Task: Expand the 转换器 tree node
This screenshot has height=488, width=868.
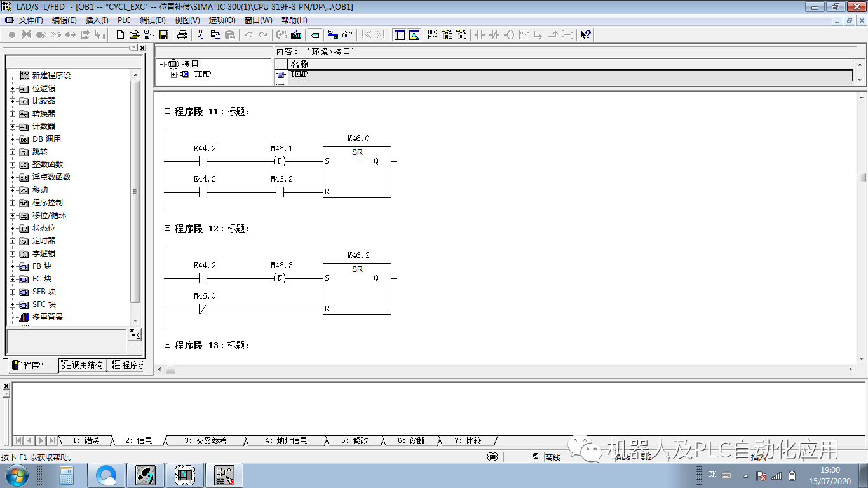Action: coord(12,114)
